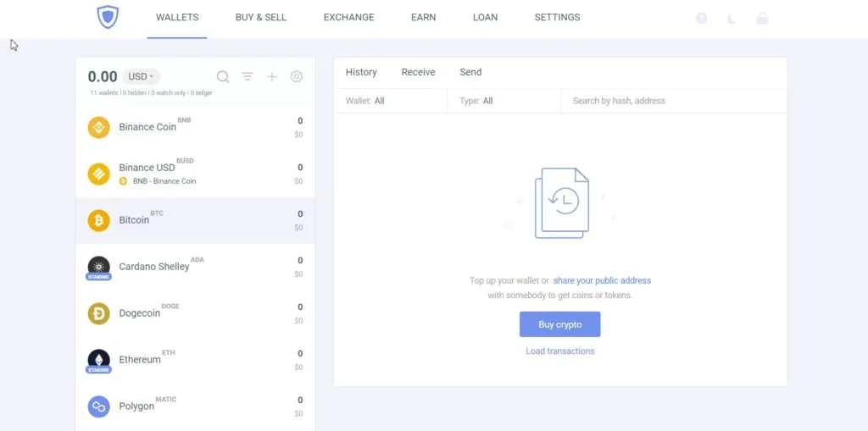The image size is (868, 431).
Task: Select the Binance USD wallet name
Action: tap(147, 168)
